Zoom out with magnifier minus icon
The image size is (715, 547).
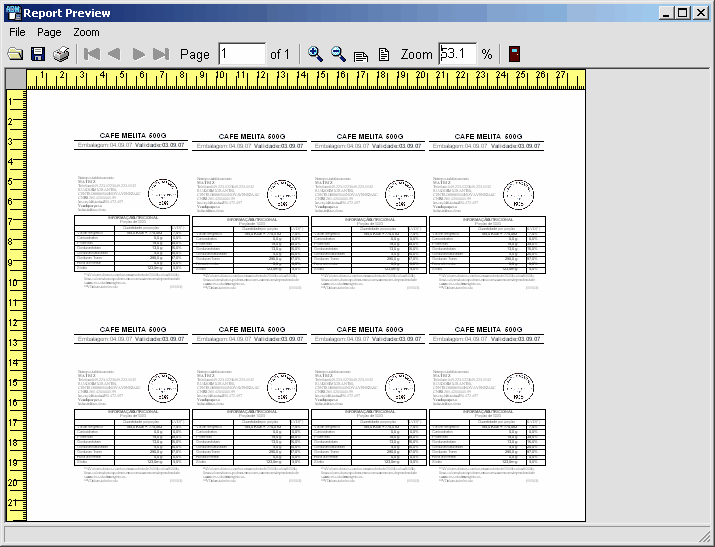click(x=338, y=54)
